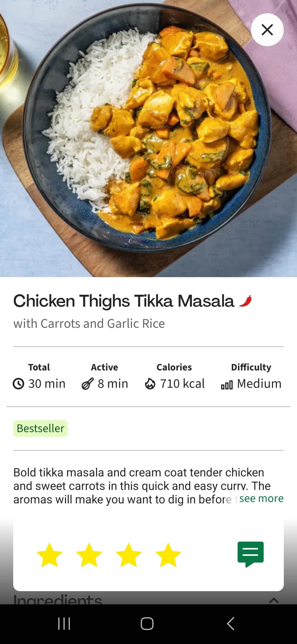The image size is (297, 644).
Task: Tap the whisk icon beside 8 min
Action: pos(87,384)
